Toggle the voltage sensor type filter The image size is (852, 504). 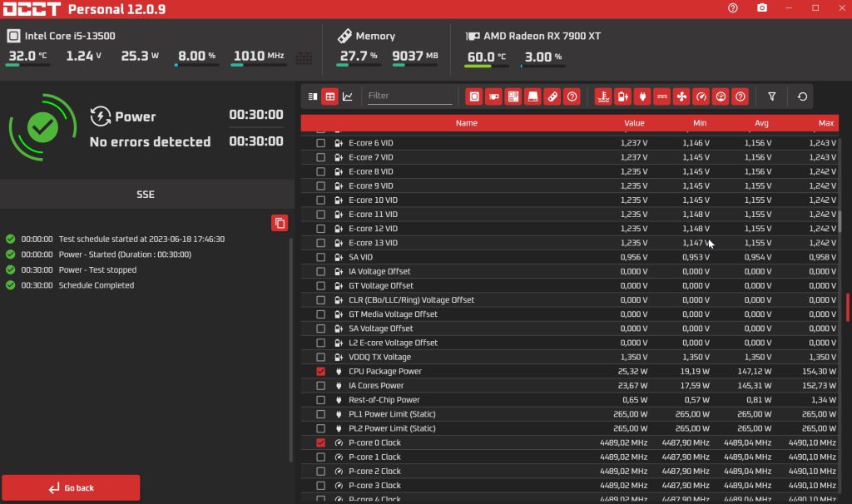[x=622, y=96]
